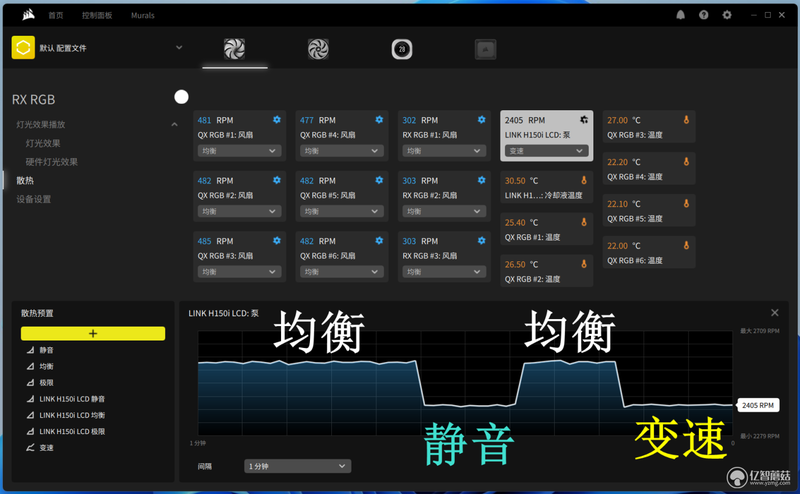Click thermometer icon for QX RGB #1 temperature

pos(584,221)
